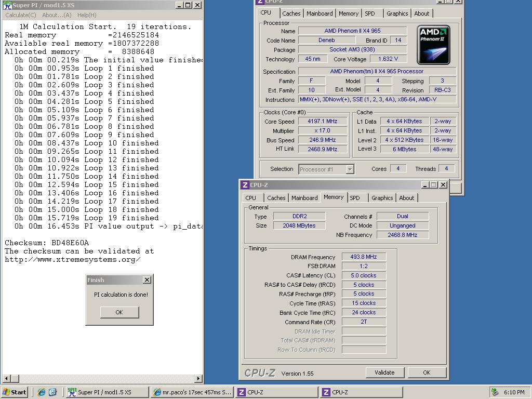
Task: Switch to Caches tab in back CPU-Z window
Action: (291, 14)
